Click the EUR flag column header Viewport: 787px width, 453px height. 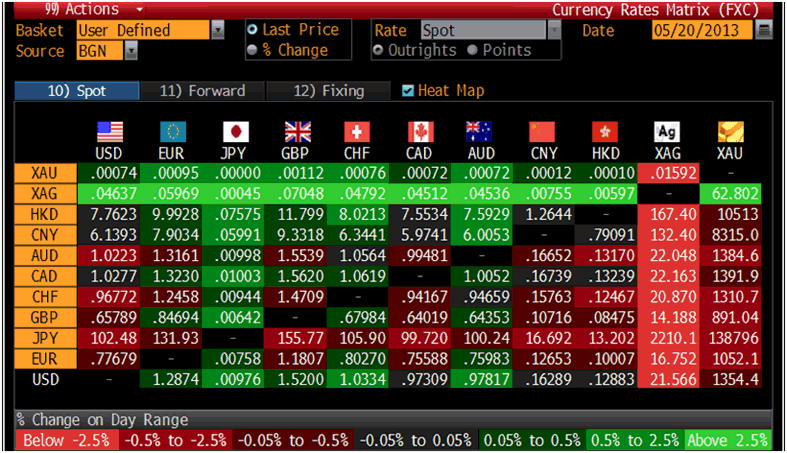point(172,132)
